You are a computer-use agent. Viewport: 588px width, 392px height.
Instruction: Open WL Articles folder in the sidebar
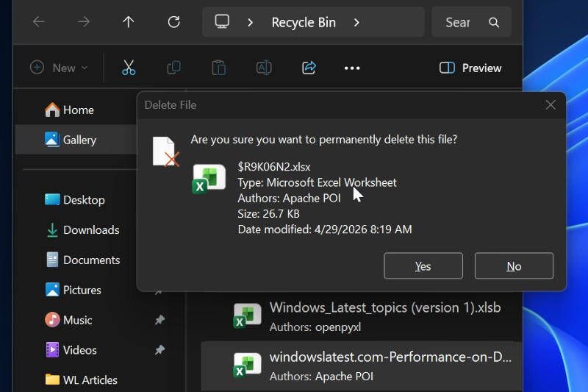pos(81,380)
